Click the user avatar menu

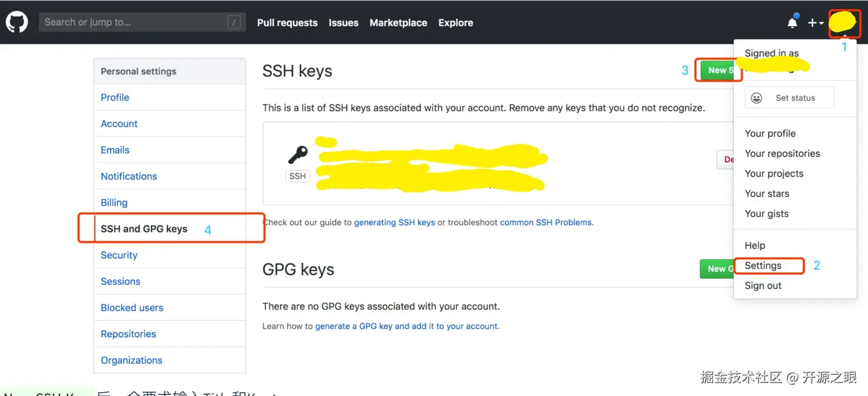pos(843,22)
